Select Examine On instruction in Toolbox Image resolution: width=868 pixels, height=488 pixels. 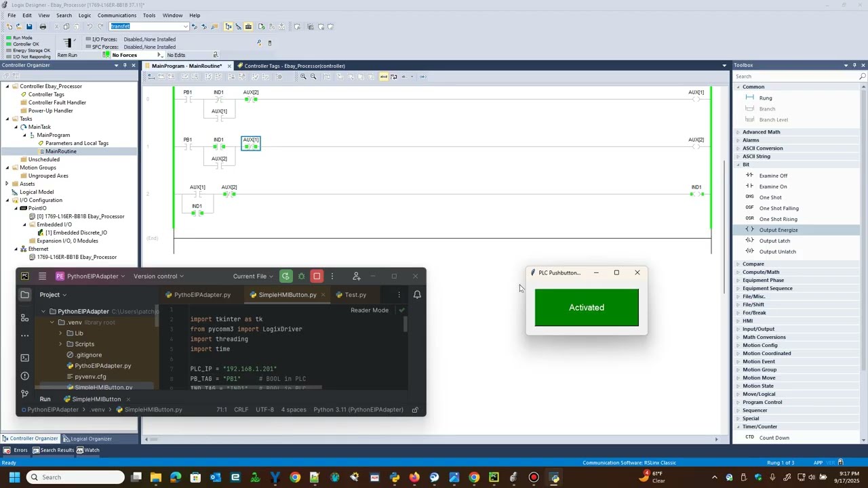[x=772, y=186]
